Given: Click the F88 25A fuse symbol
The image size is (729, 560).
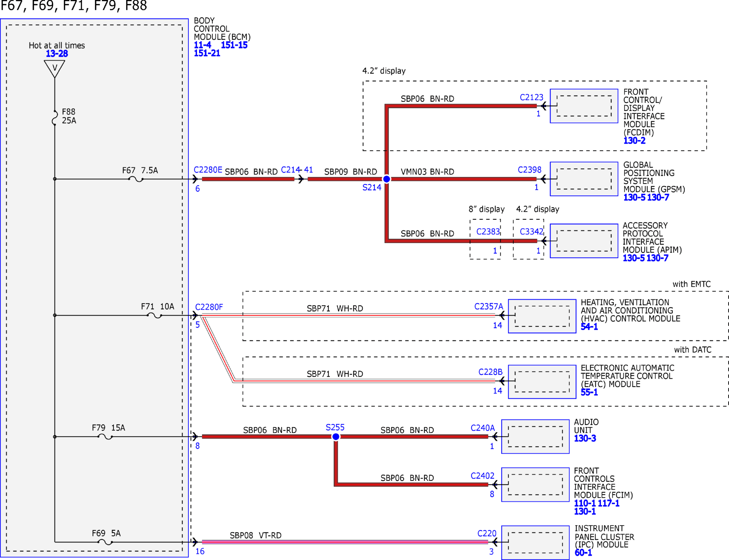Looking at the screenshot, I should click(54, 118).
